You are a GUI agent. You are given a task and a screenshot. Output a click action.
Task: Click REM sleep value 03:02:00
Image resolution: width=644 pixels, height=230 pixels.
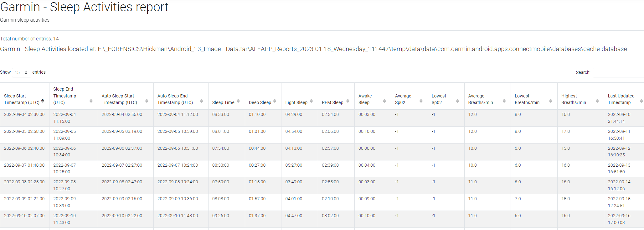pos(330,216)
